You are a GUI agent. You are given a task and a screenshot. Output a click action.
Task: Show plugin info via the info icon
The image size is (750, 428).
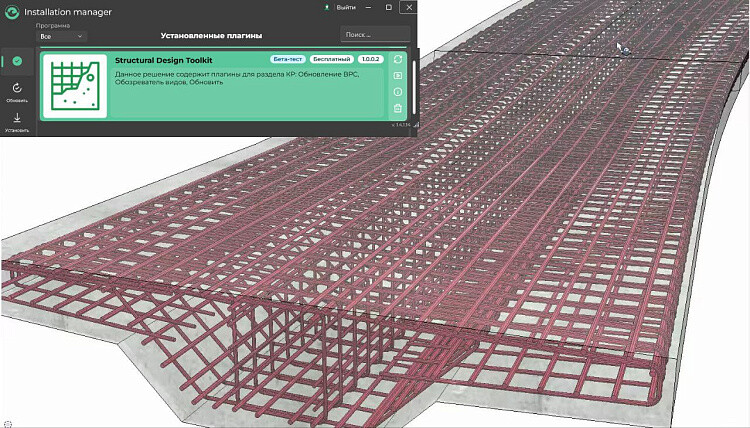(398, 91)
